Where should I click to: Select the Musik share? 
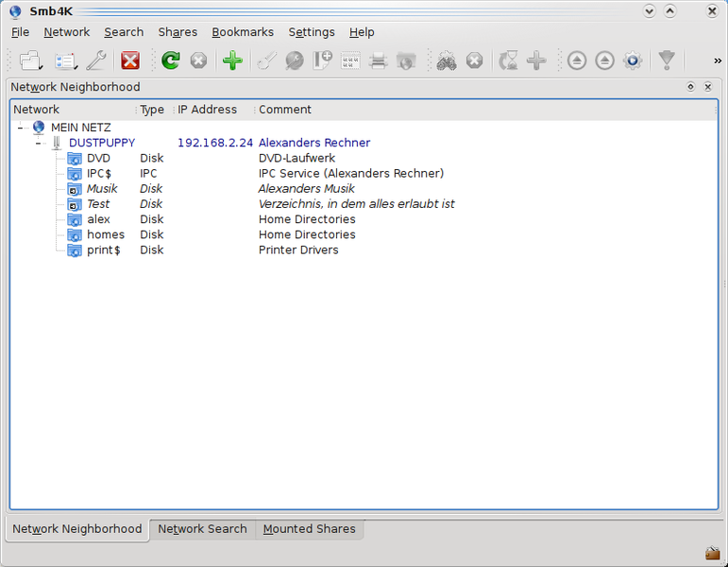102,189
